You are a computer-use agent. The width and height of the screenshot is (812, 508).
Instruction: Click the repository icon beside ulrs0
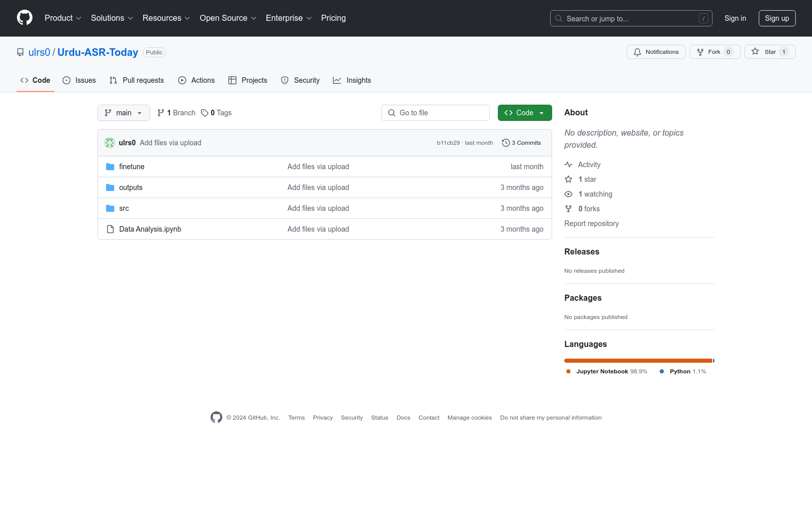(20, 52)
